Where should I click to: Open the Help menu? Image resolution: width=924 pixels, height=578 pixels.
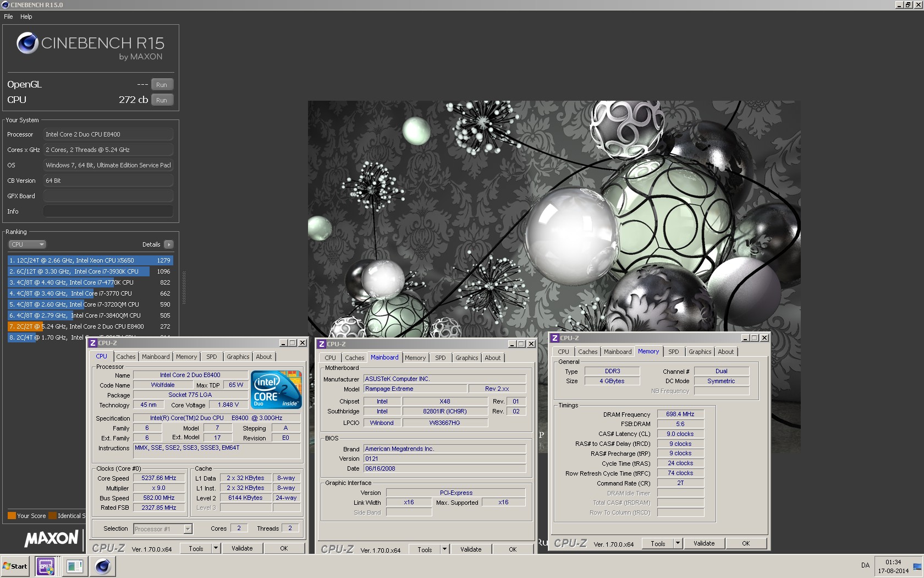tap(26, 17)
